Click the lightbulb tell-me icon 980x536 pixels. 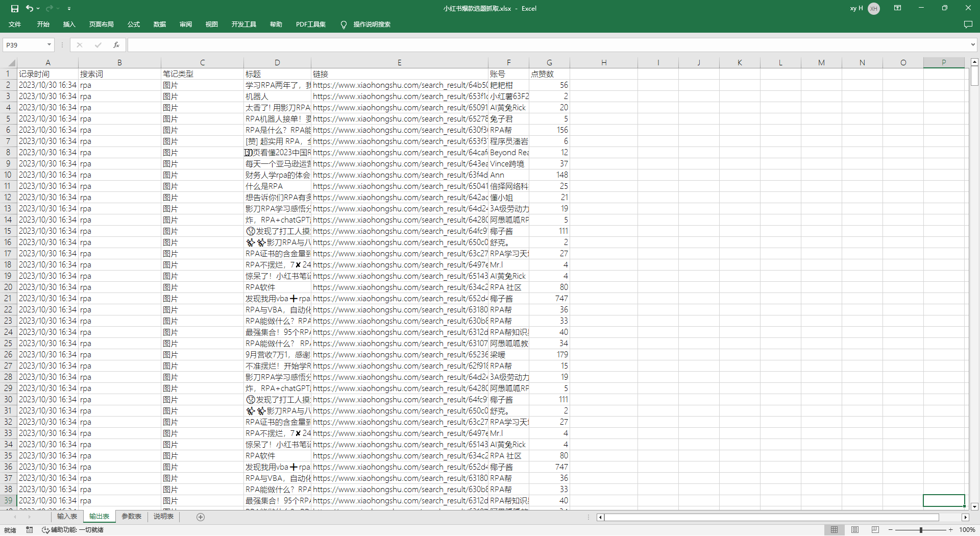[344, 25]
